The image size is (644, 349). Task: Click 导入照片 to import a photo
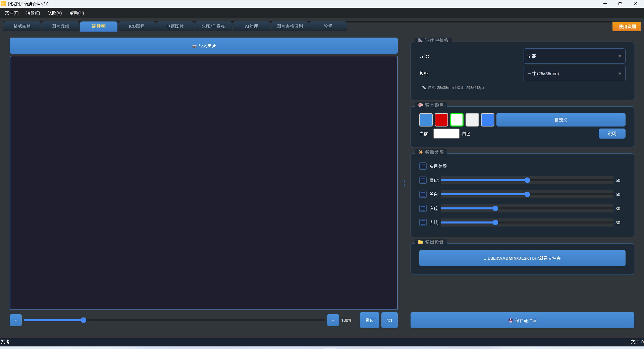click(204, 46)
